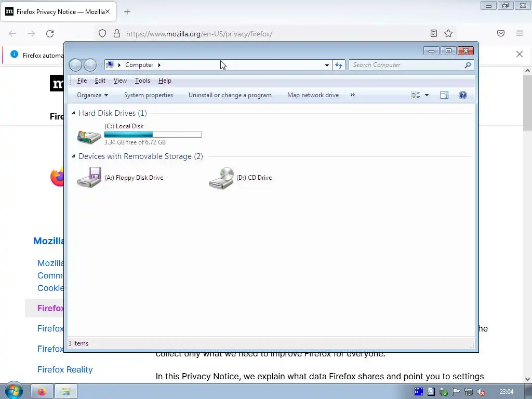The width and height of the screenshot is (532, 399).
Task: Click Firefox reload page button
Action: pyautogui.click(x=50, y=34)
